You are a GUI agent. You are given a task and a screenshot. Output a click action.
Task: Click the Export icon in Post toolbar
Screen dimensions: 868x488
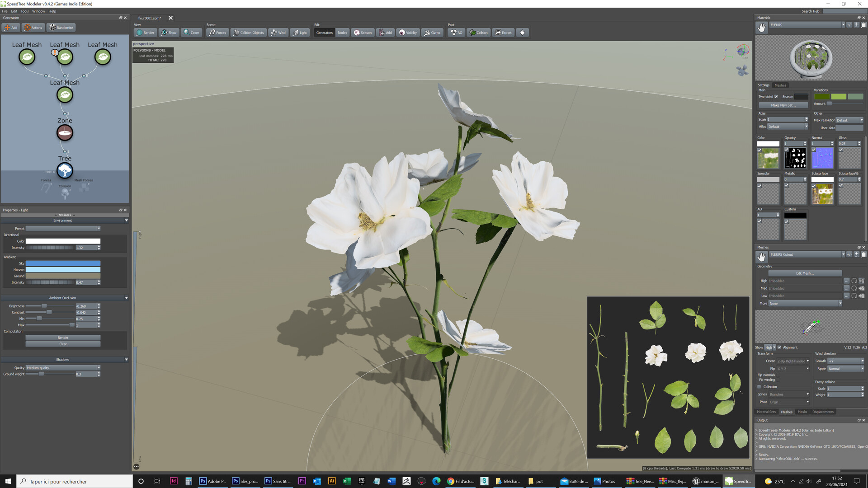pos(503,33)
